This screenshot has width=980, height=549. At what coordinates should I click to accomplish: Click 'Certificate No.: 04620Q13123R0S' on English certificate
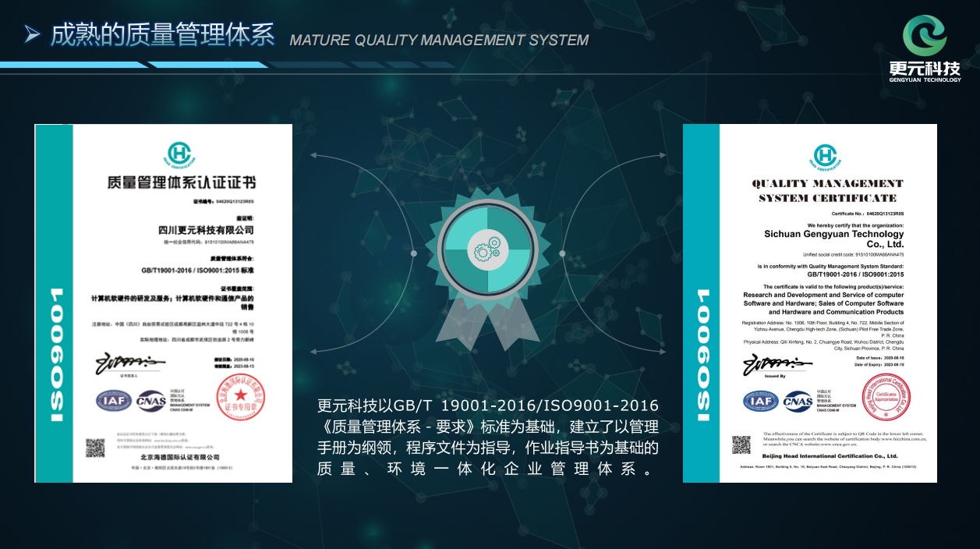tap(868, 213)
